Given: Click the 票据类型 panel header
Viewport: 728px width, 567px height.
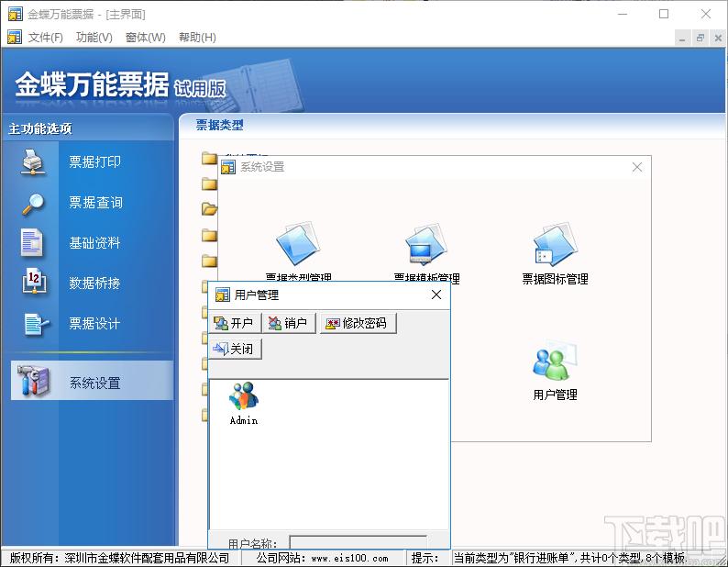Looking at the screenshot, I should 219,125.
